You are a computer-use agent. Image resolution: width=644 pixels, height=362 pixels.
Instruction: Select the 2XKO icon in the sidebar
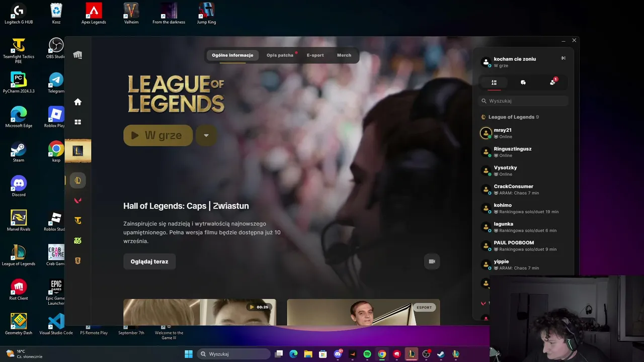click(77, 241)
